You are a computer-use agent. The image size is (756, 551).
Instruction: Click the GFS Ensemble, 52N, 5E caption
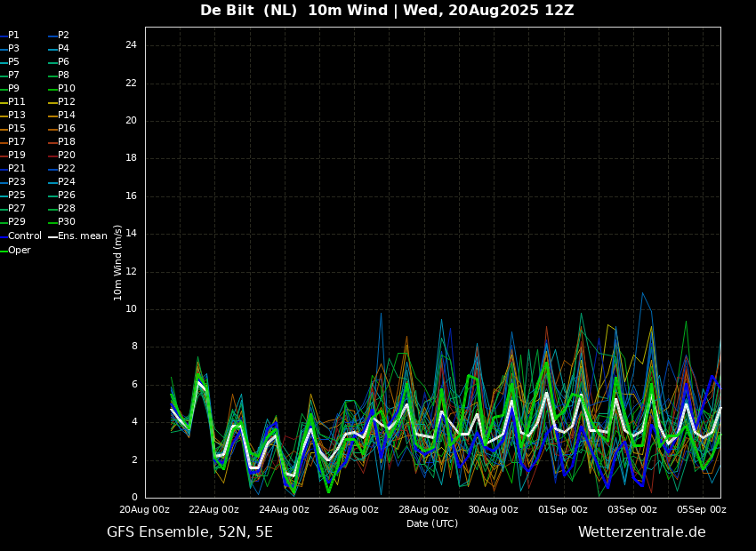(x=189, y=532)
